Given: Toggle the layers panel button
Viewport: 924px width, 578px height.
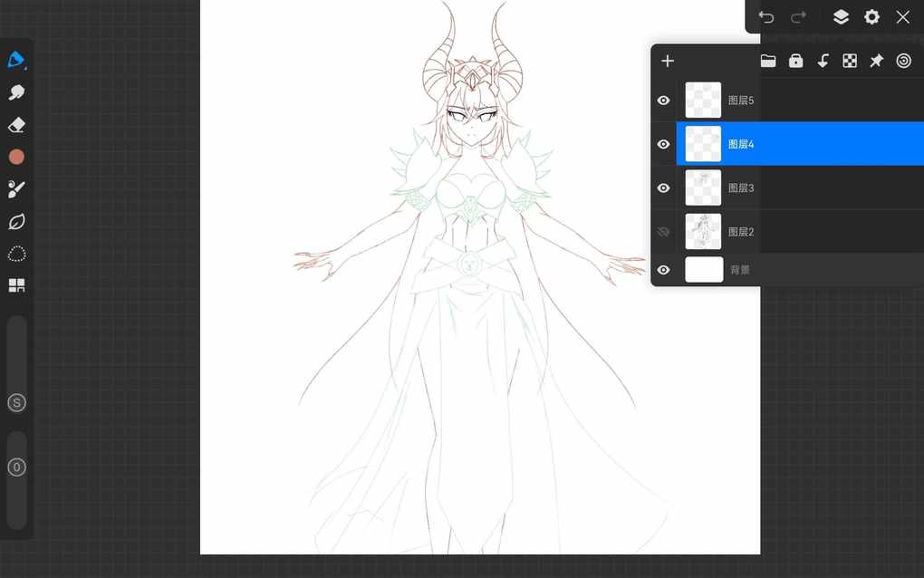Looking at the screenshot, I should click(841, 17).
